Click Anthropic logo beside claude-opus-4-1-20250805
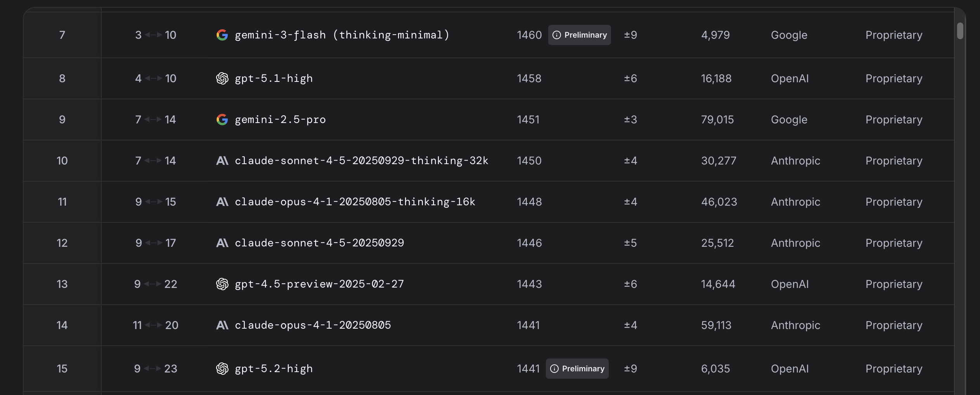 [x=222, y=325]
